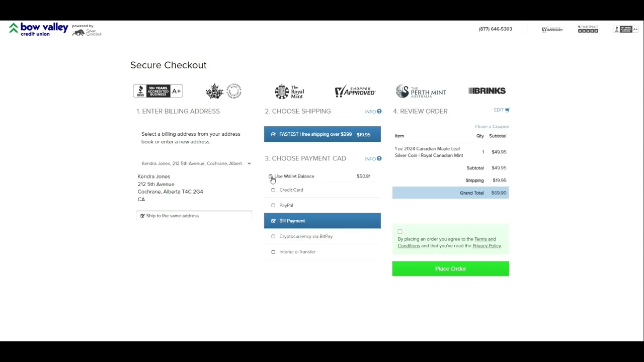Image resolution: width=644 pixels, height=362 pixels.
Task: Click the Brinks logo
Action: (487, 91)
